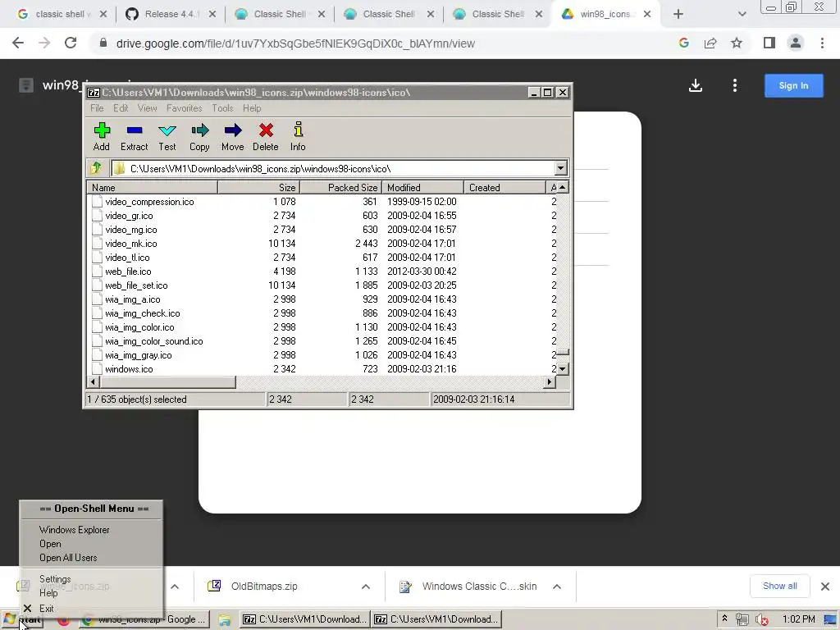Open the View menu in 7-Zip
The height and width of the screenshot is (630, 840).
pos(148,108)
